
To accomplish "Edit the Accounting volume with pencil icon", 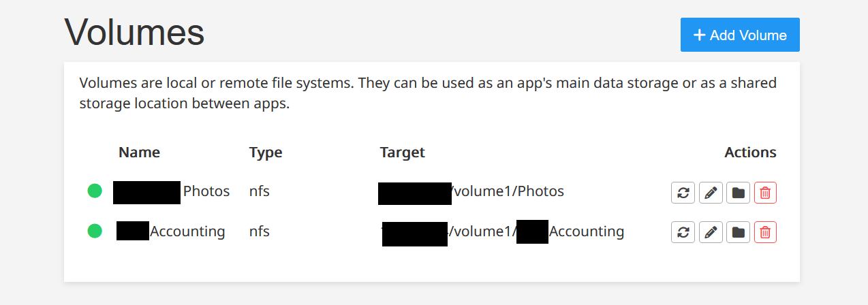I will (x=711, y=232).
